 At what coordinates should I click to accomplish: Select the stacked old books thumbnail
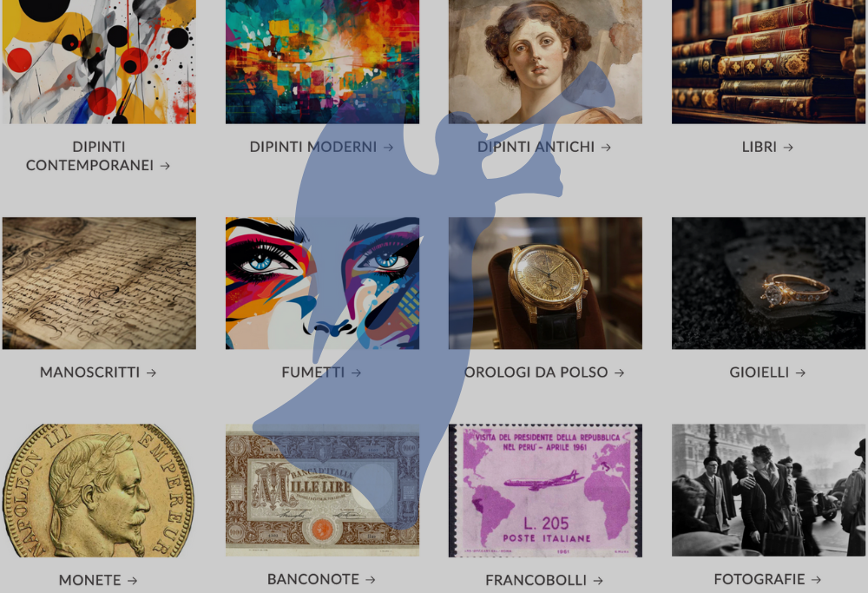(768, 62)
